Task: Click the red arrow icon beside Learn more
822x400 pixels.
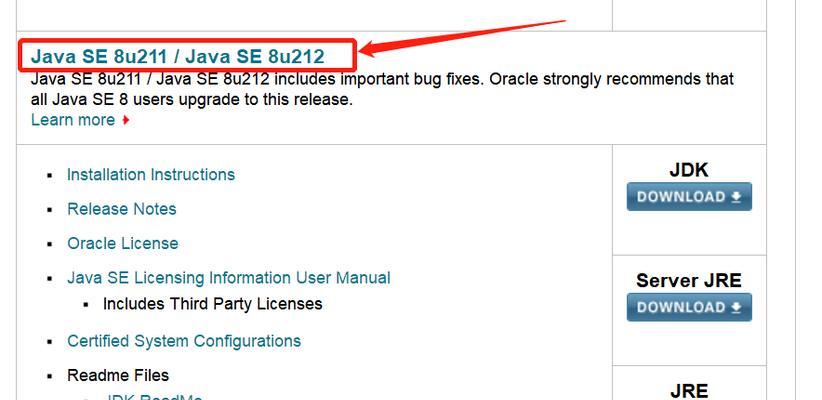Action: point(125,120)
